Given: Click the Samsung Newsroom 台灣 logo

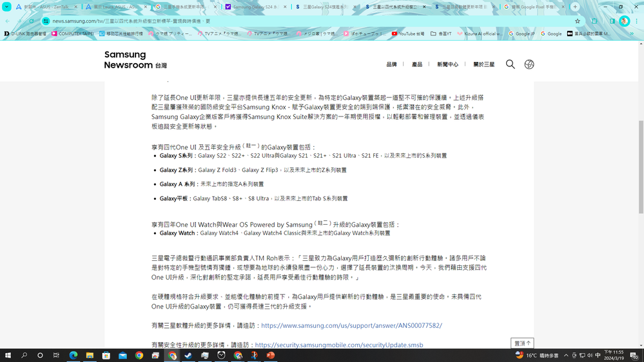Looking at the screenshot, I should coord(135,60).
